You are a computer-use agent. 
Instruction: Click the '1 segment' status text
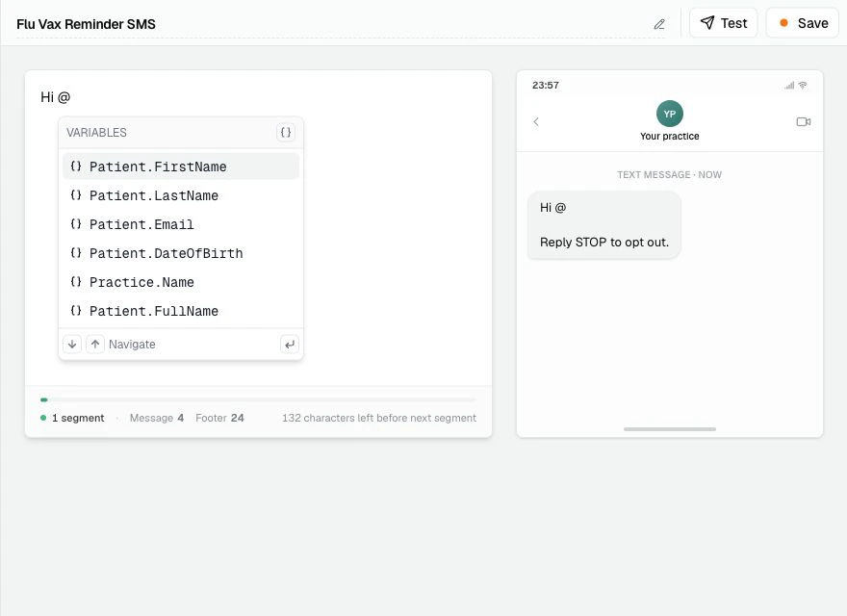[78, 418]
